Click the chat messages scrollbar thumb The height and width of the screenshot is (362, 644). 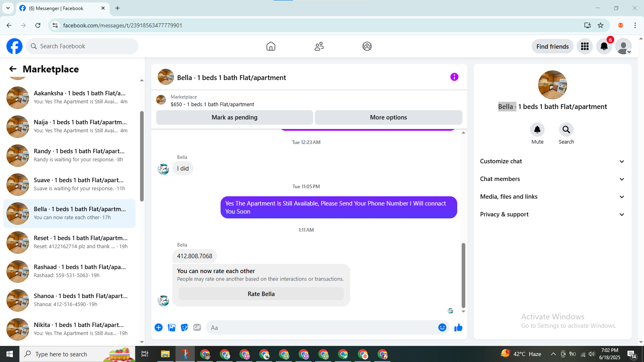coord(463,275)
